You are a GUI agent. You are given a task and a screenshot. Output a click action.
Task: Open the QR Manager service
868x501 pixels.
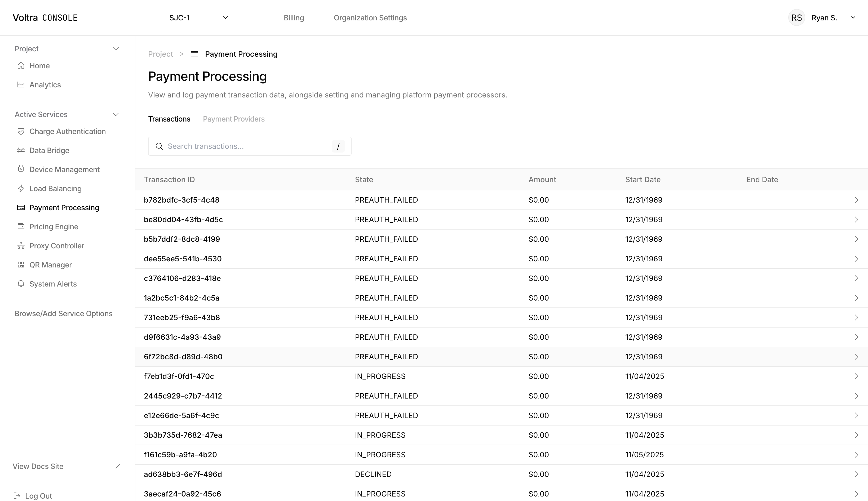pos(50,265)
